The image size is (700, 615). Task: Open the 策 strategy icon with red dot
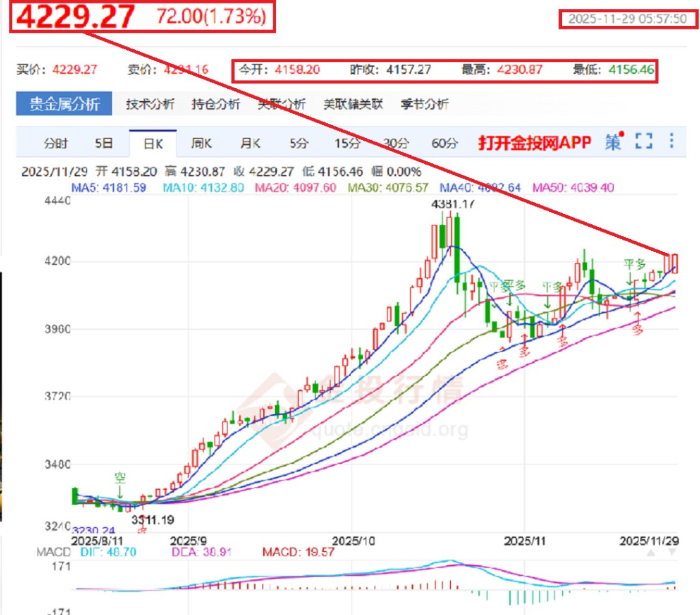(613, 142)
